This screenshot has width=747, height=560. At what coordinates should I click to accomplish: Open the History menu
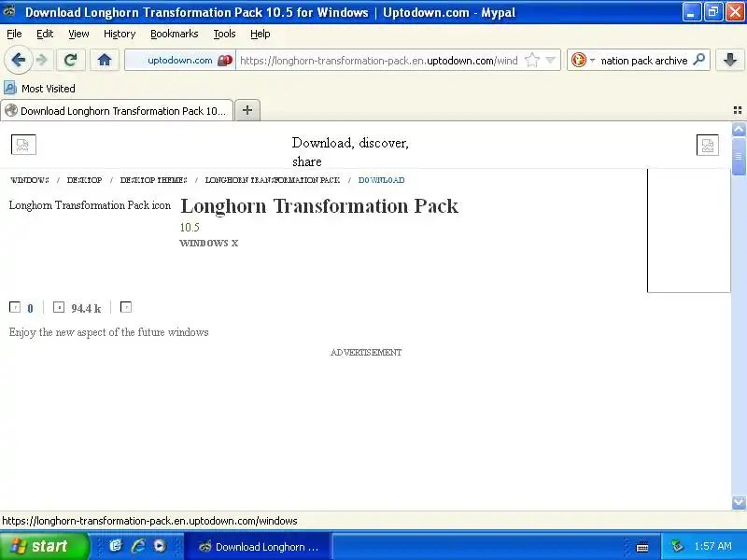(x=120, y=34)
